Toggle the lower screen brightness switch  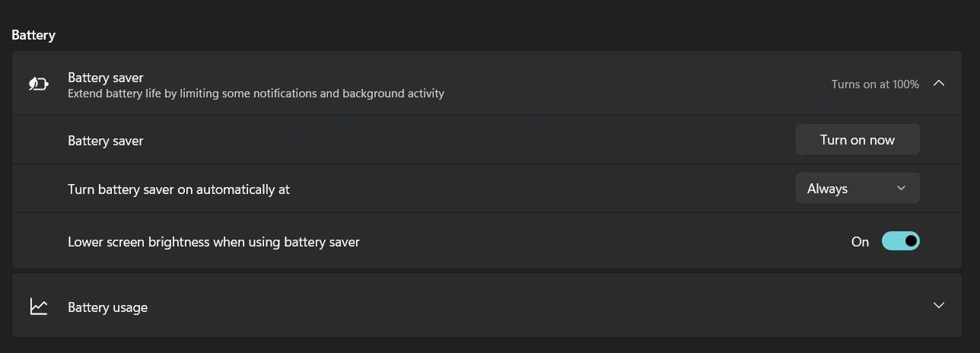pos(900,242)
